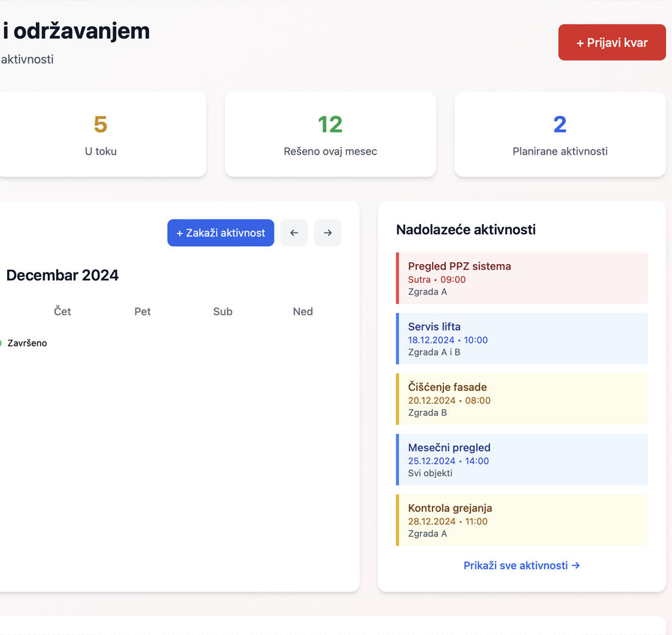This screenshot has height=635, width=672.
Task: Select the Ned column header in the calendar
Action: tap(302, 311)
